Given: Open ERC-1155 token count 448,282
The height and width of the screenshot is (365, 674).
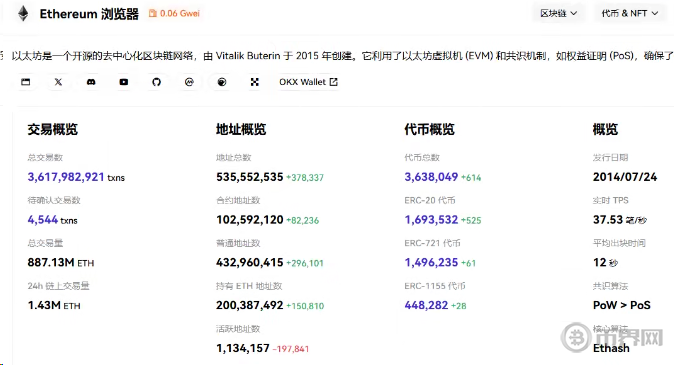Looking at the screenshot, I should coord(426,305).
